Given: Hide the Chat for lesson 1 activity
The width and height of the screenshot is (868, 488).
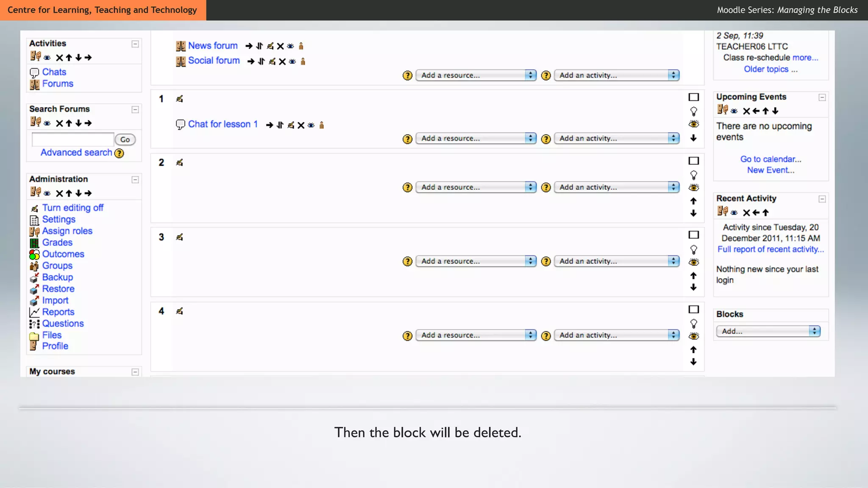Looking at the screenshot, I should click(x=311, y=125).
